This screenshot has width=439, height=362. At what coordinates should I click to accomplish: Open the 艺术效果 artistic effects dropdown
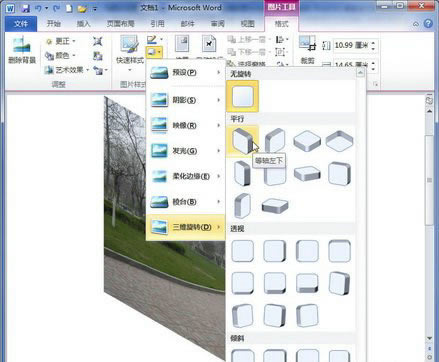coord(67,70)
